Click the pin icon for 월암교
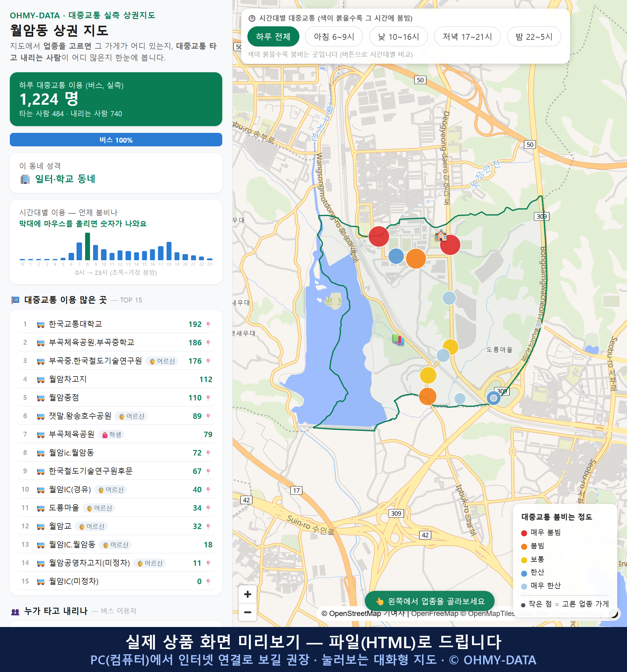627x672 pixels. click(x=208, y=526)
